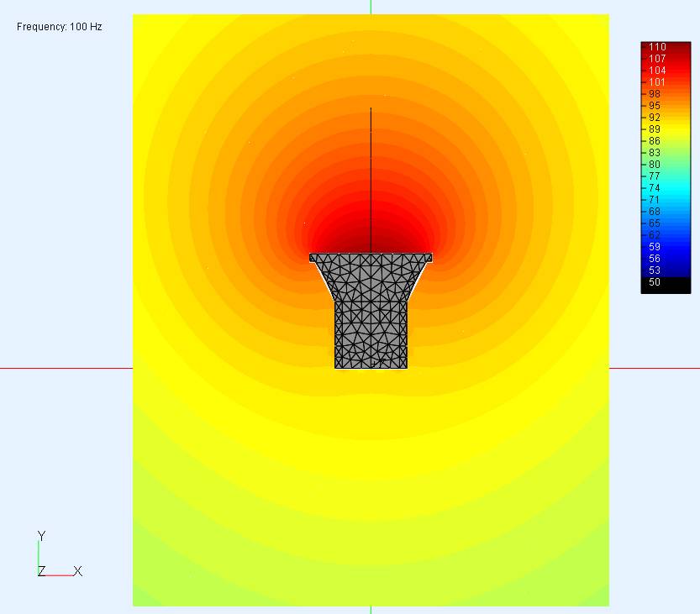This screenshot has width=700, height=614.
Task: Click the legend value 95
Action: [655, 106]
